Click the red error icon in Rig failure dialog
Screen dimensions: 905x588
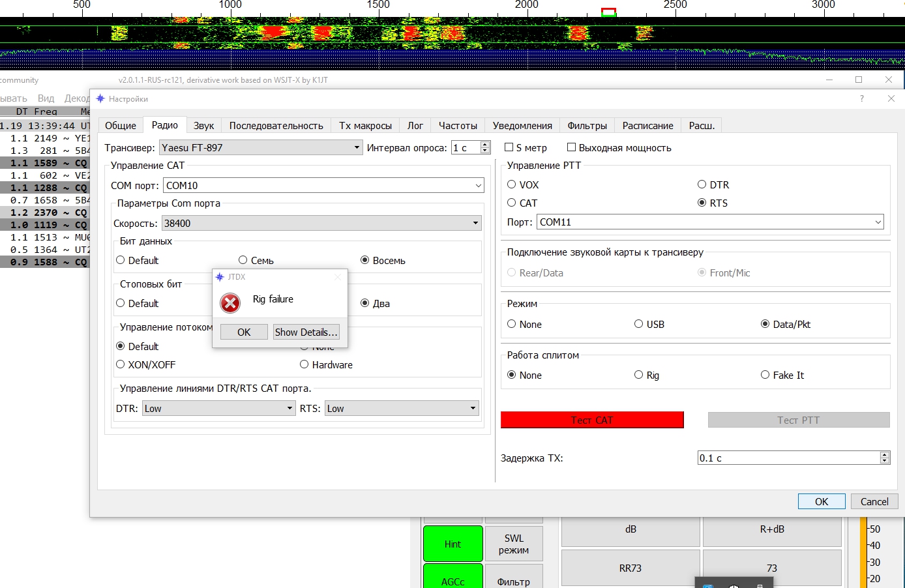click(230, 302)
